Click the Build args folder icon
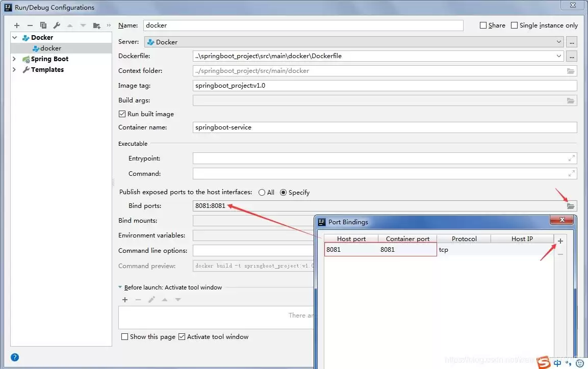Viewport: 588px width, 369px height. 572,100
